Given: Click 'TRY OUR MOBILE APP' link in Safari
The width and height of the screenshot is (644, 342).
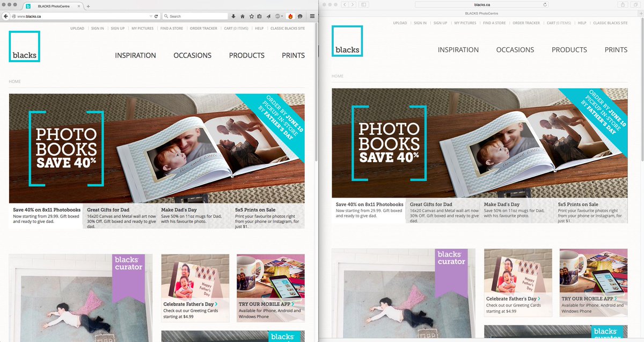Looking at the screenshot, I should (x=589, y=299).
